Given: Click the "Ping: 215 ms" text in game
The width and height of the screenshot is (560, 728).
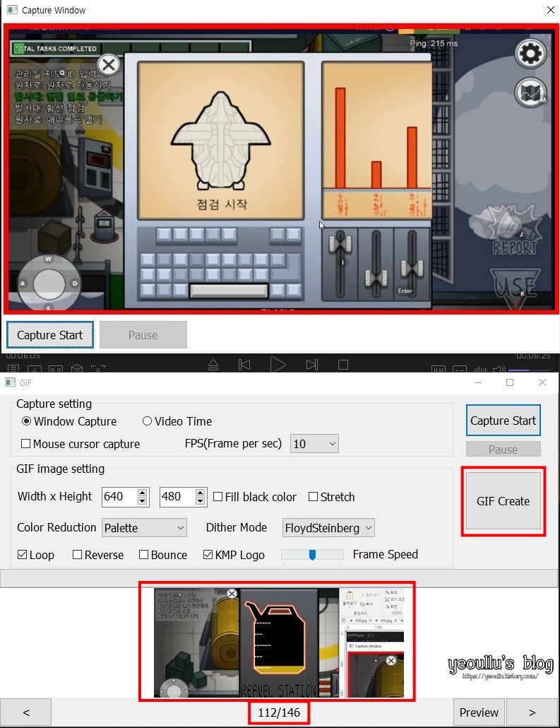Looking at the screenshot, I should point(434,43).
